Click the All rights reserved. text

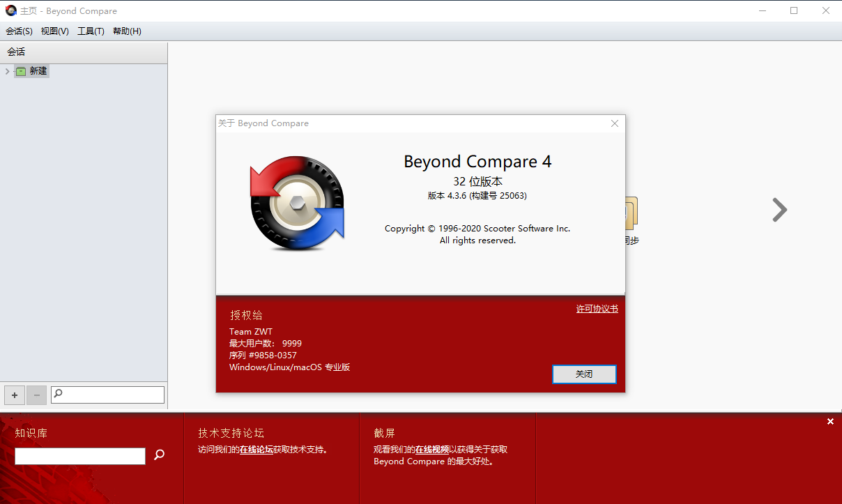(477, 240)
